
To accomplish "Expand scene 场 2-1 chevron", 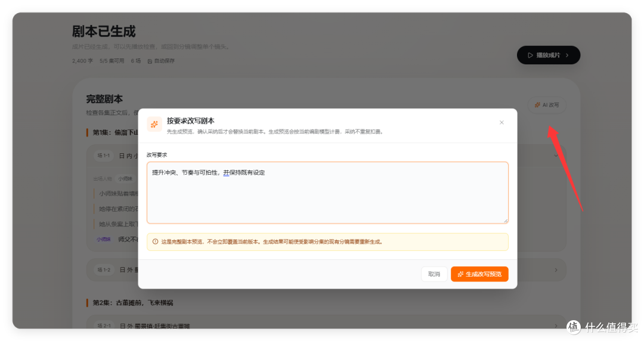I will (x=556, y=326).
